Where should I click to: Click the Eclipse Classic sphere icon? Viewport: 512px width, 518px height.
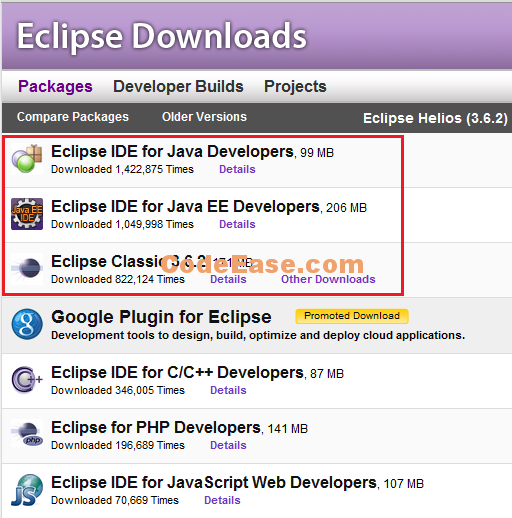tap(27, 268)
